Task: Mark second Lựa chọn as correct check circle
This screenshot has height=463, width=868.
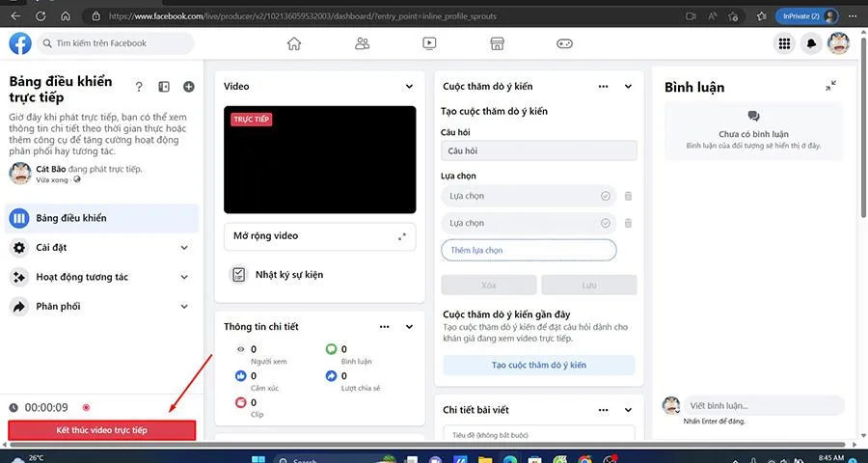Action: 606,223
